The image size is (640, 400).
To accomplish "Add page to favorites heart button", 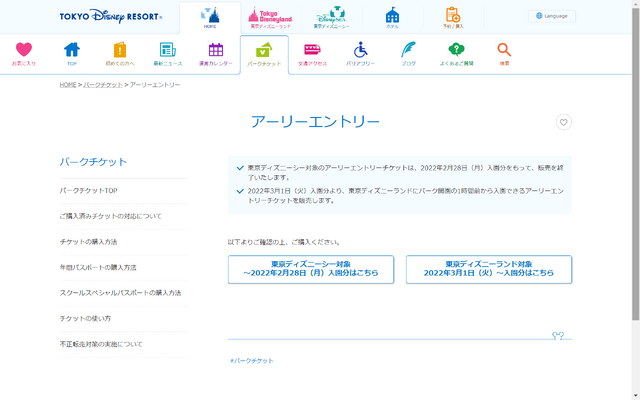I will pos(564,122).
